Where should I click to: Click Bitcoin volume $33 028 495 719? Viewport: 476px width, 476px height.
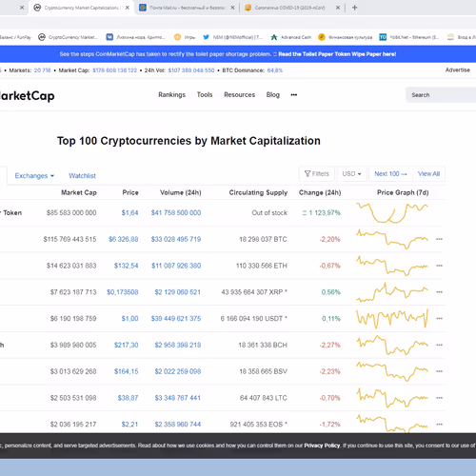[x=176, y=239]
